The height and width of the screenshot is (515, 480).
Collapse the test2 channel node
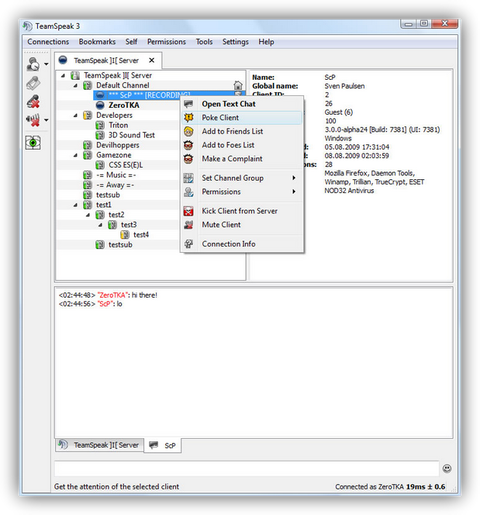(88, 215)
